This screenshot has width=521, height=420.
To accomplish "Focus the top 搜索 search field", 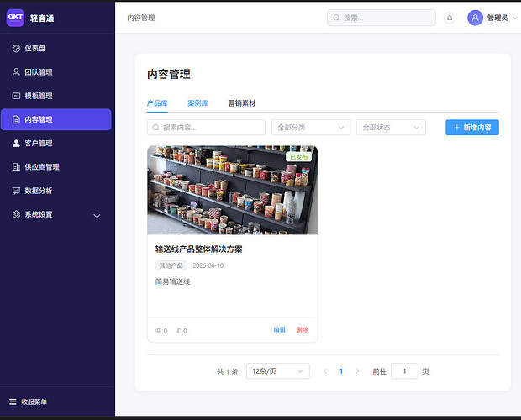I will (x=382, y=18).
